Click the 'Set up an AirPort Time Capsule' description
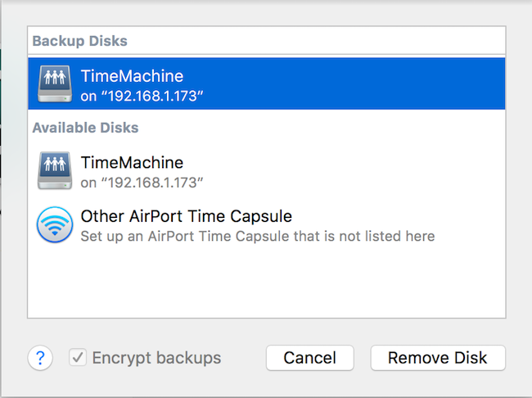The image size is (532, 398). 257,236
